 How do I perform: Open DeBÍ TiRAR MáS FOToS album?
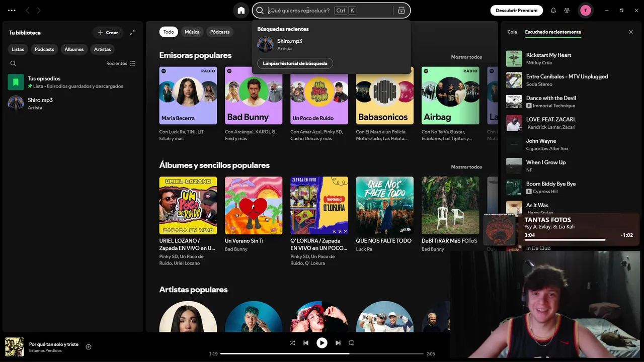click(x=450, y=215)
